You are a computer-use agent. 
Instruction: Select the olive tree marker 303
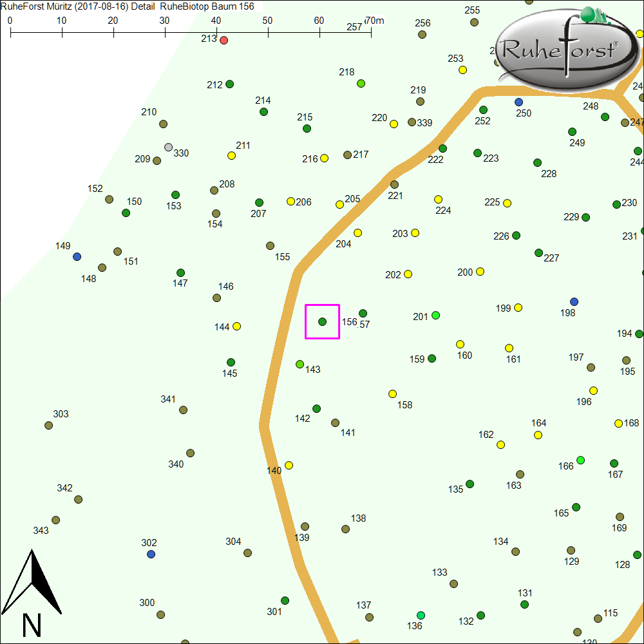click(x=48, y=425)
